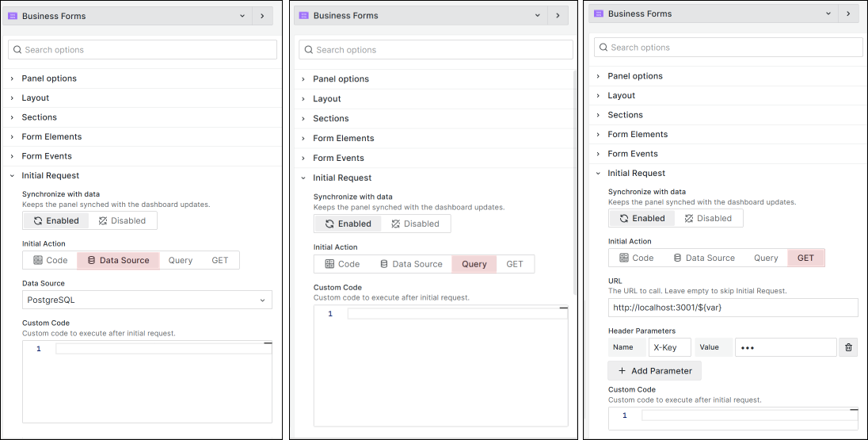Click the plus icon on Add Parameter
This screenshot has height=440, width=868.
pos(622,371)
